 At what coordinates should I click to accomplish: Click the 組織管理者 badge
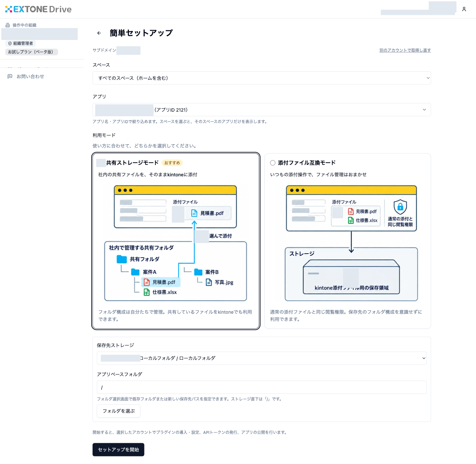[x=20, y=44]
